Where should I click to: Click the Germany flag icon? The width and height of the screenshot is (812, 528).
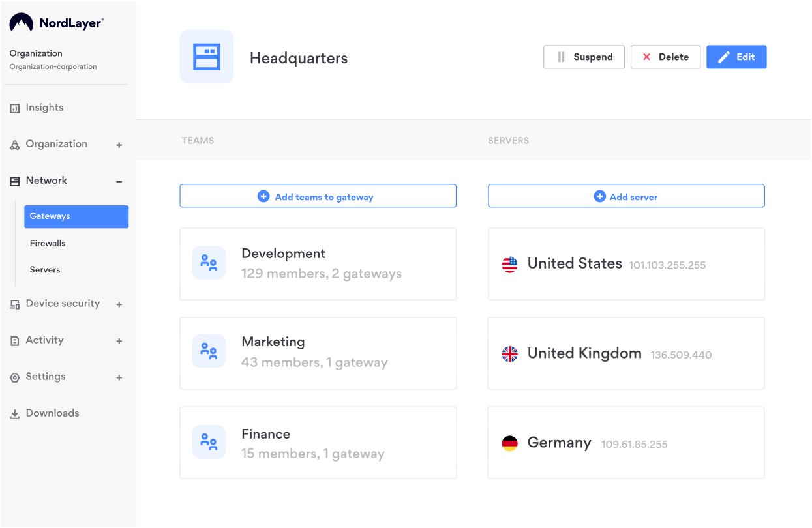pyautogui.click(x=509, y=443)
